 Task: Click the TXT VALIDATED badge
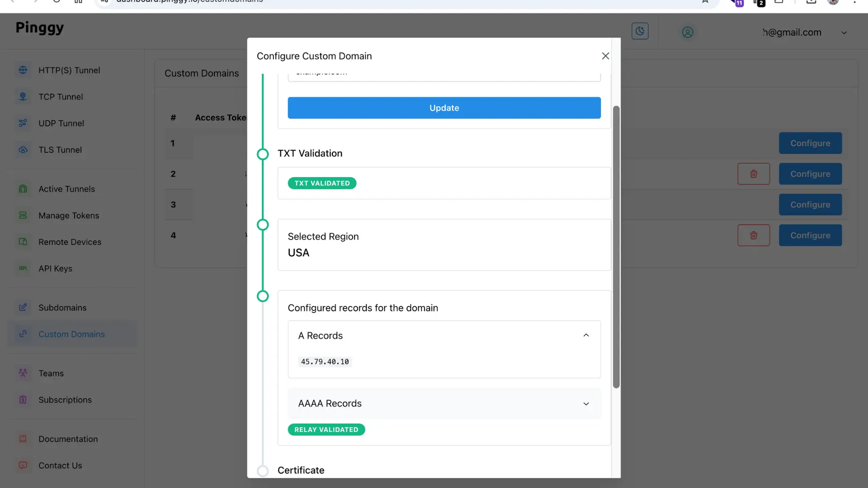tap(322, 183)
